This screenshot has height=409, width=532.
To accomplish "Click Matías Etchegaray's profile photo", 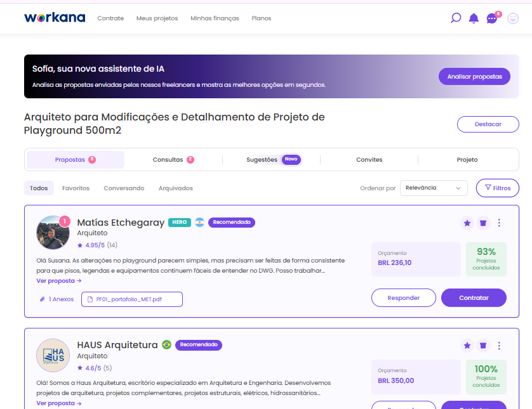I will click(53, 233).
